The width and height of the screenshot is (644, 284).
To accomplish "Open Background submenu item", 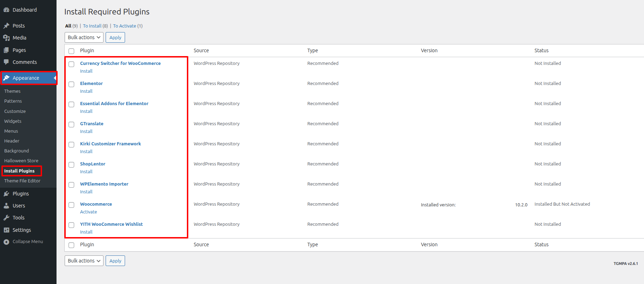I will pos(17,151).
